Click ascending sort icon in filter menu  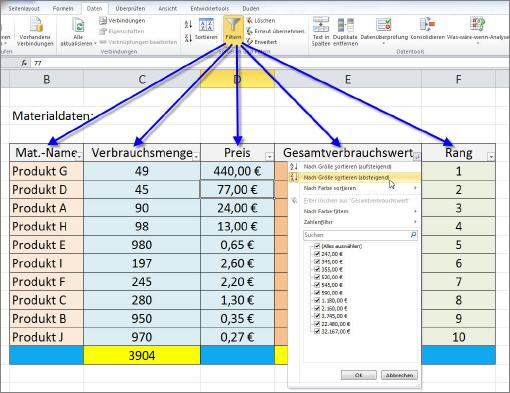294,167
